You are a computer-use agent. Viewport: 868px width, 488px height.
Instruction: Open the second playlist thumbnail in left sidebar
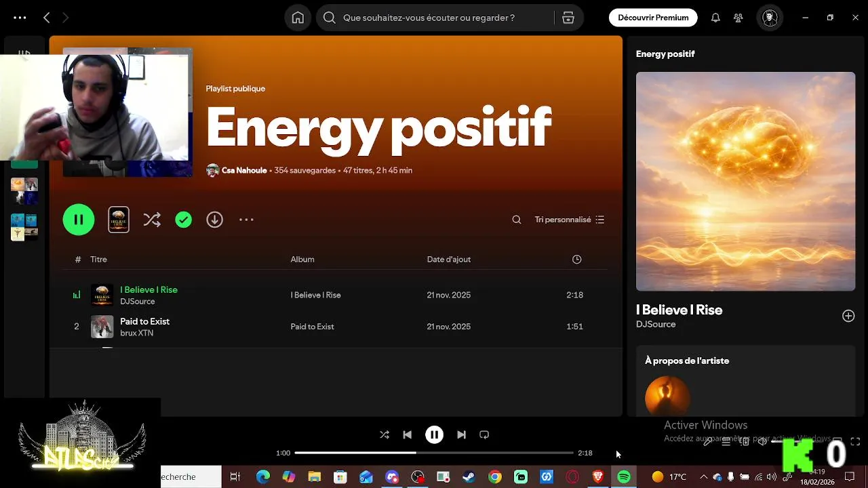tap(24, 191)
